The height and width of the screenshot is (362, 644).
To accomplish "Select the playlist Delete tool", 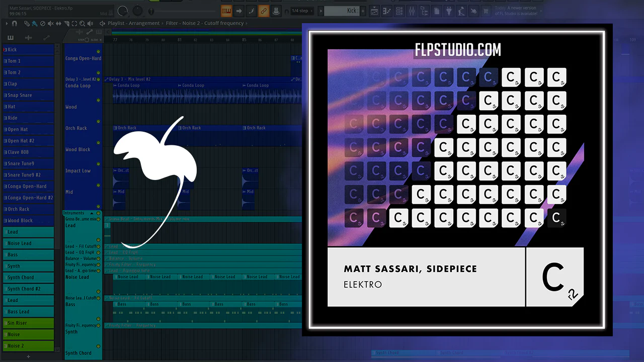I will [x=42, y=23].
